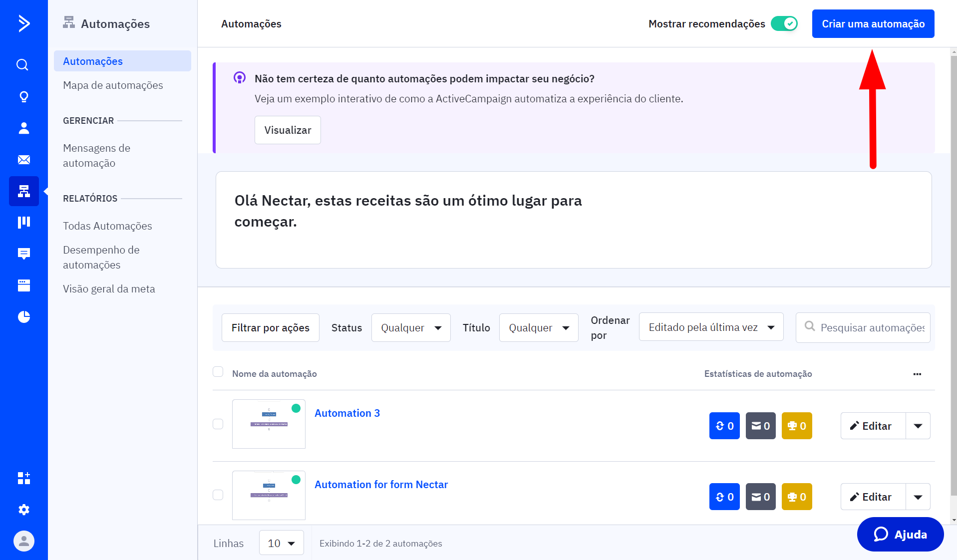
Task: Click Criar uma automação button
Action: (873, 23)
